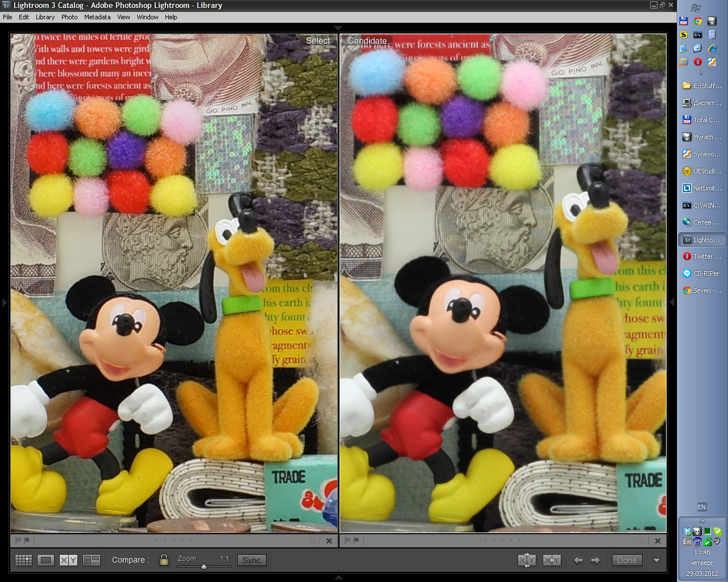Open the View menu
728x582 pixels.
pos(123,17)
